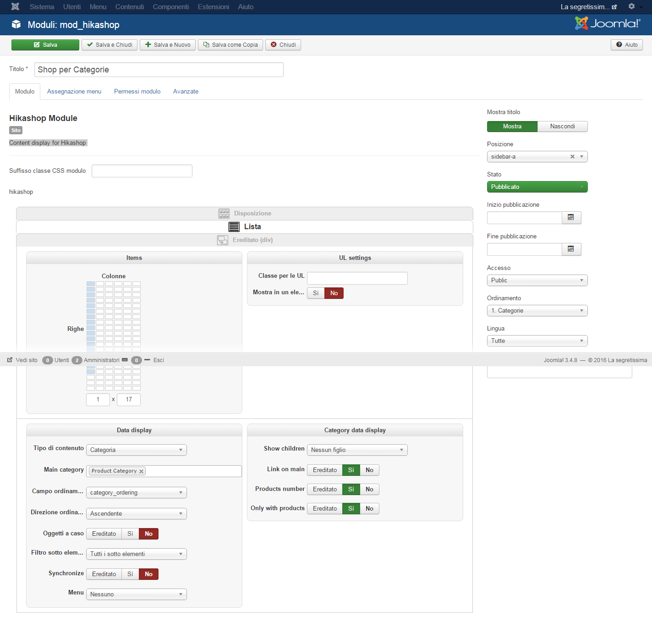
Task: Switch to the Assegnazione menu tab
Action: coord(74,92)
